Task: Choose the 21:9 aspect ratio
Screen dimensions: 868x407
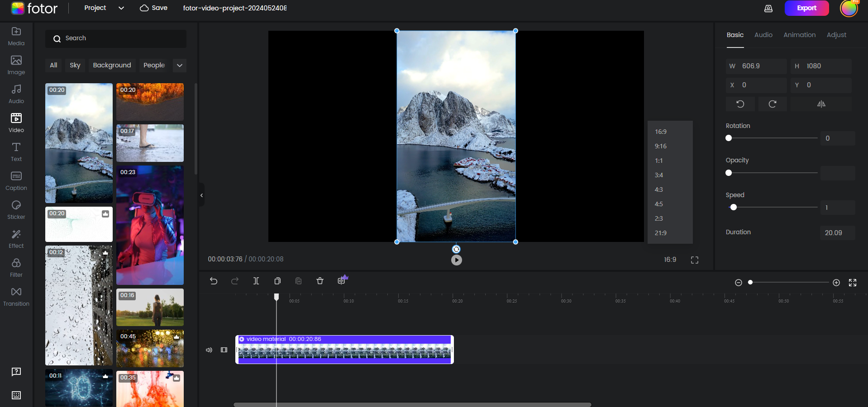Action: (x=670, y=233)
